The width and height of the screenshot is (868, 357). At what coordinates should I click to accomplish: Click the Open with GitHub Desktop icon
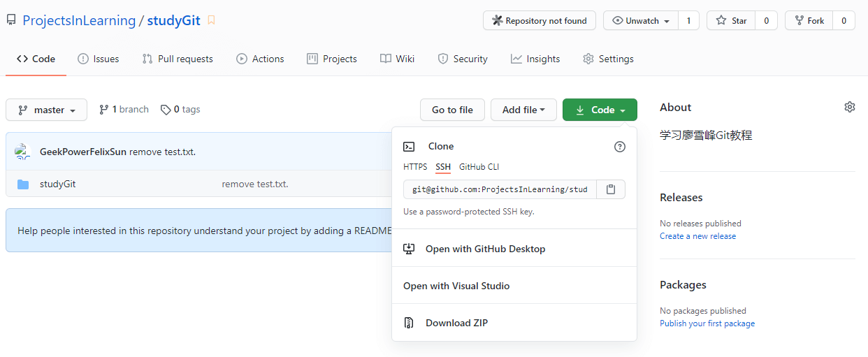[410, 249]
